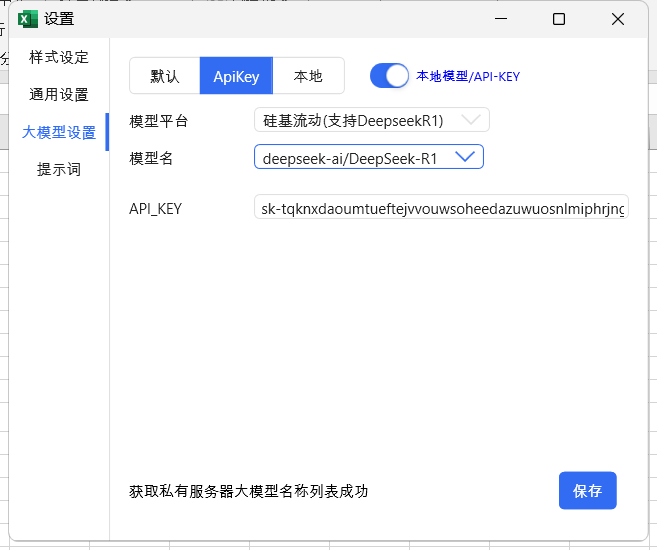
Task: Open the 提示词 sidebar item
Action: (59, 169)
